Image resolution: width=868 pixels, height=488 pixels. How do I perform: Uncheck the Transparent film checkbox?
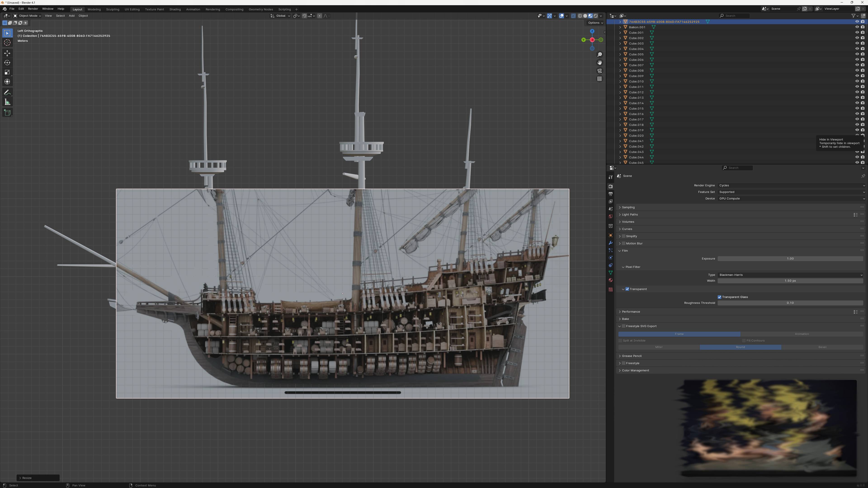(627, 289)
